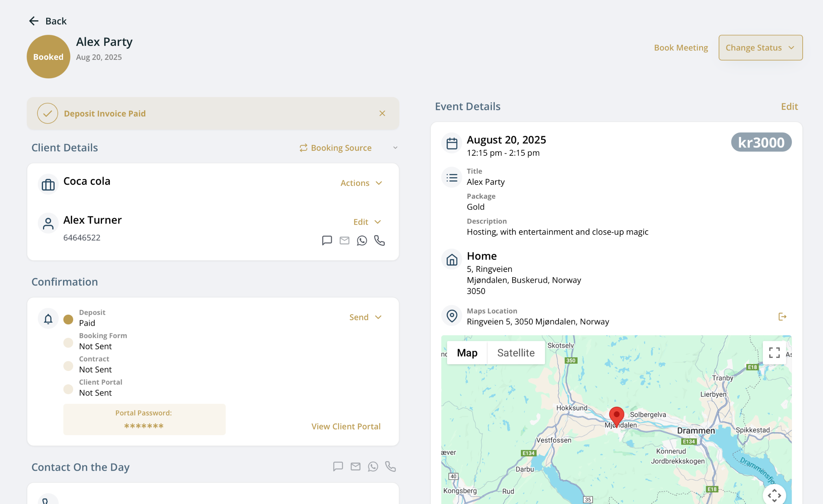Click WhatsApp icon beside Contact On the Day
Image resolution: width=823 pixels, height=504 pixels.
coord(373,467)
